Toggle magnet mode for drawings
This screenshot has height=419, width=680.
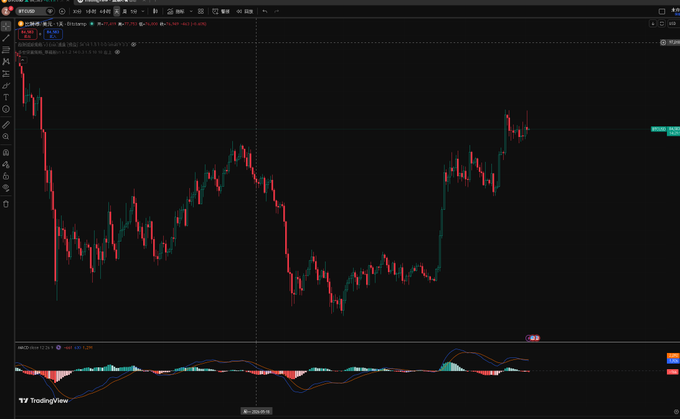coord(6,153)
